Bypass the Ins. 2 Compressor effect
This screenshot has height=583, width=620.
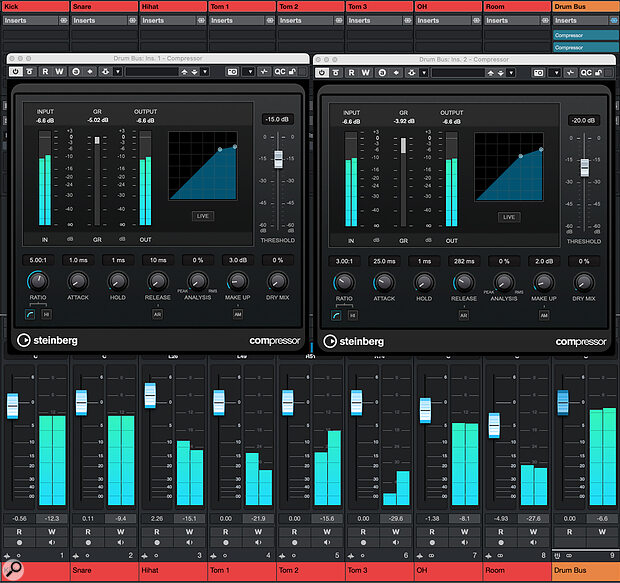[336, 73]
